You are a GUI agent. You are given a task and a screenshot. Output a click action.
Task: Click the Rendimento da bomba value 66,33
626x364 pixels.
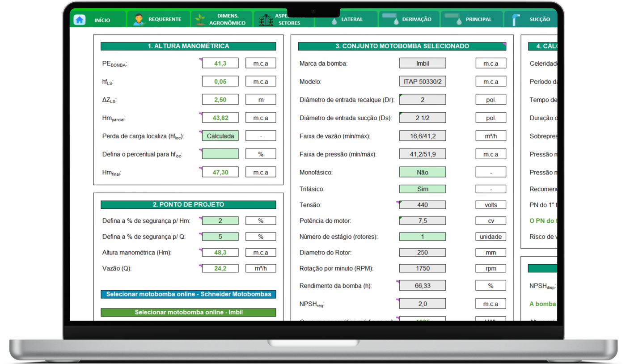423,285
